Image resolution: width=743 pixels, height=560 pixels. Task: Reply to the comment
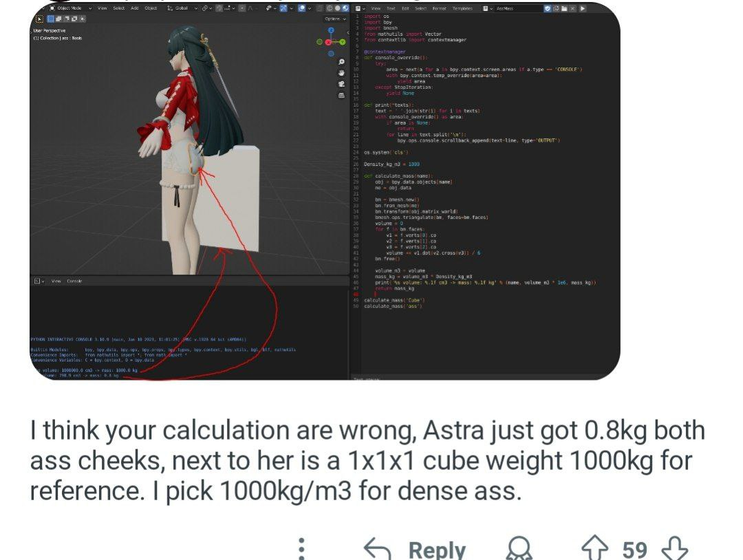[x=415, y=550]
